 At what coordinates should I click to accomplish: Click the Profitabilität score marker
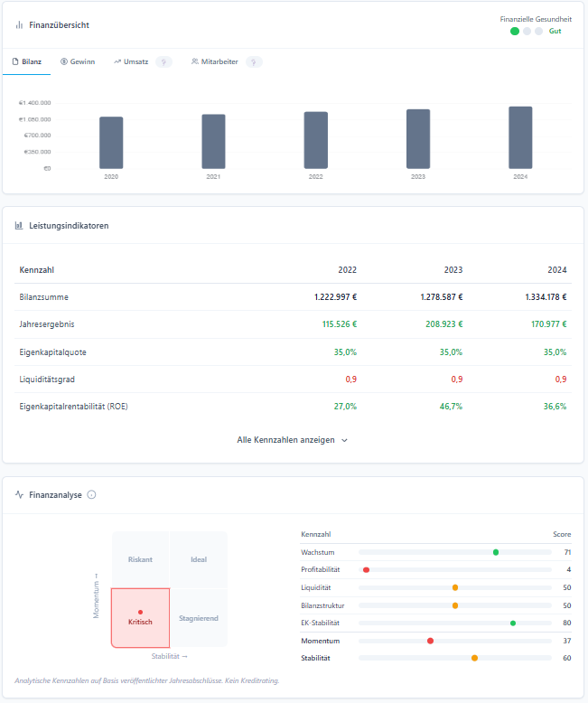click(x=366, y=570)
